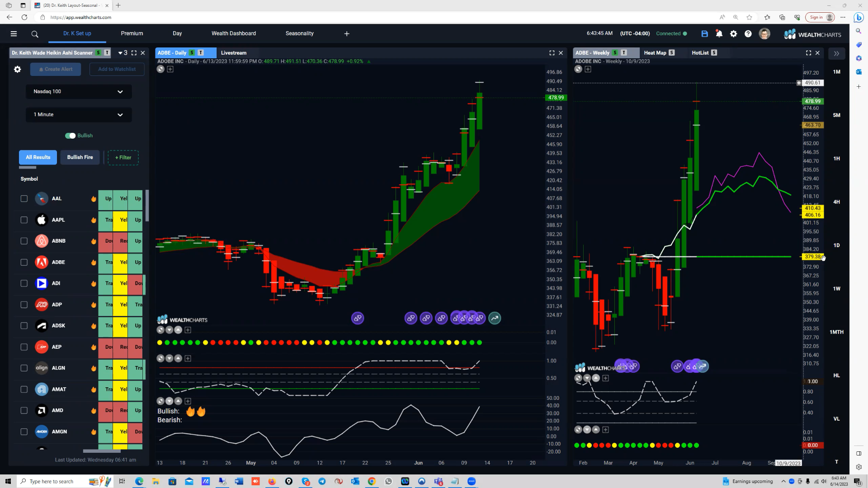The image size is (868, 488).
Task: Check the ADBE row checkbox
Action: (24, 262)
